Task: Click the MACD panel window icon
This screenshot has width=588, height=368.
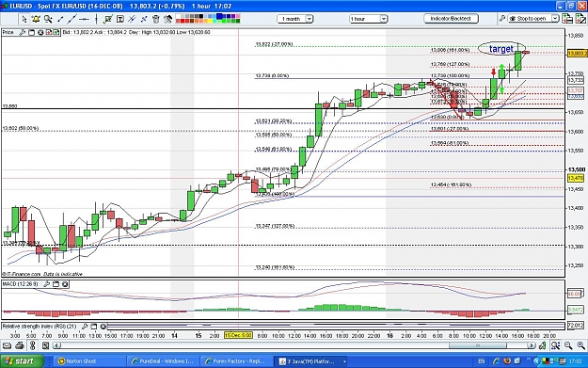Action: [x=56, y=284]
